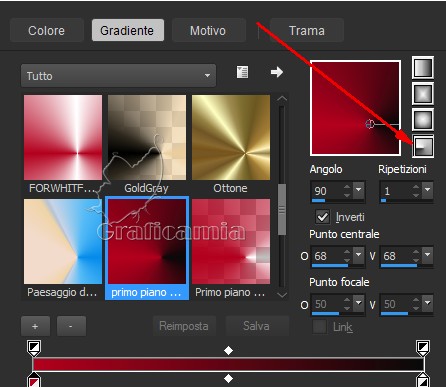Click the red-to-black gradient editing bar
The image size is (446, 387).
point(228,364)
